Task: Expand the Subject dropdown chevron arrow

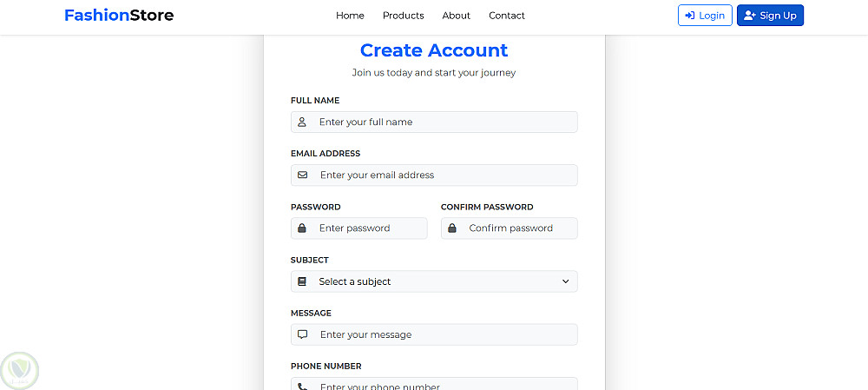Action: pos(565,281)
